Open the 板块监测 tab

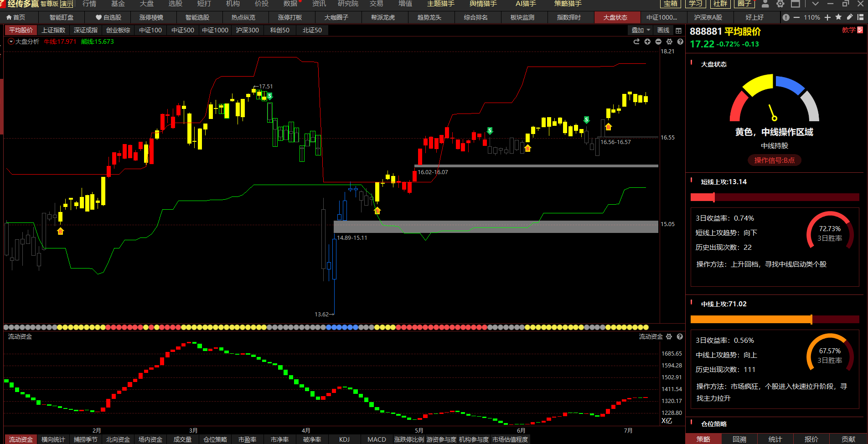pyautogui.click(x=522, y=17)
